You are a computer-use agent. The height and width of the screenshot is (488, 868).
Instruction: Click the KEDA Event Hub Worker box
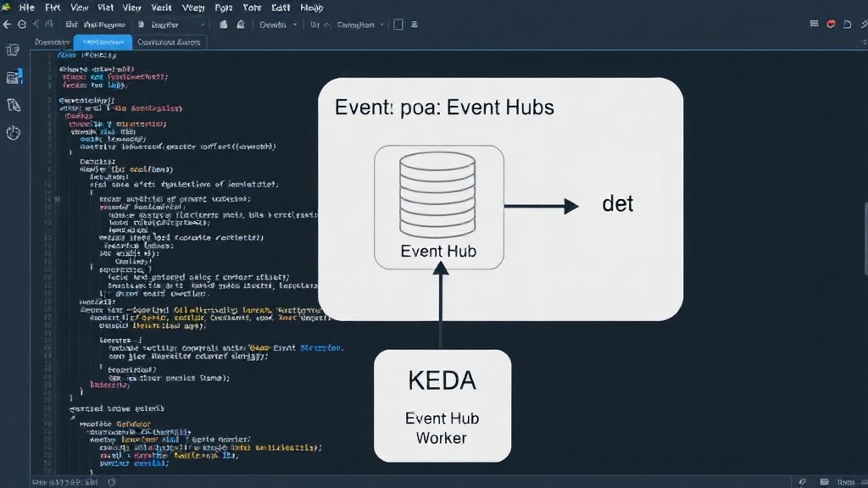[442, 406]
